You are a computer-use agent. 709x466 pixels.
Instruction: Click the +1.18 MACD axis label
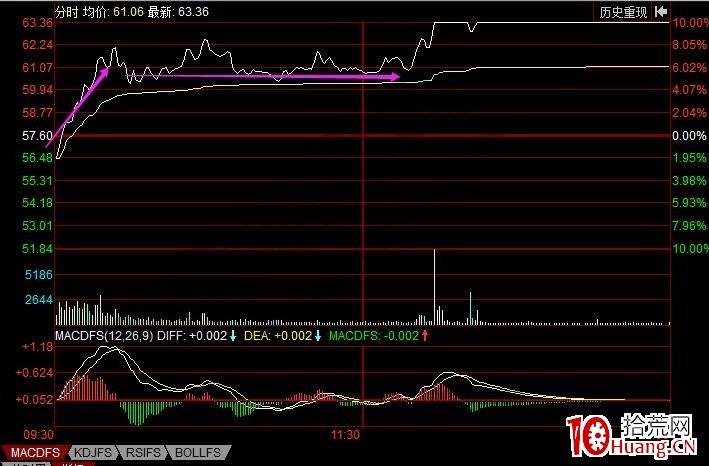(x=38, y=347)
